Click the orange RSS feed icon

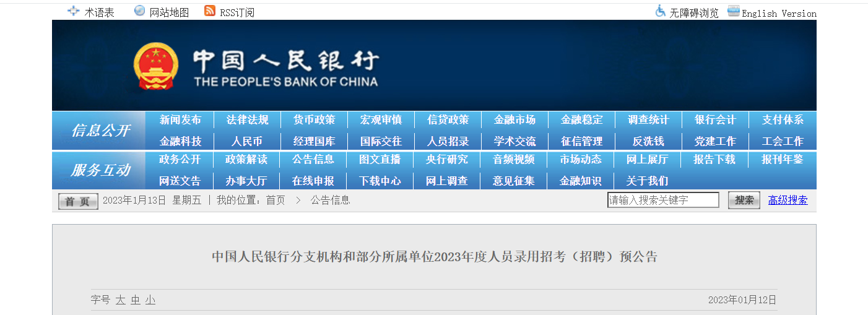click(210, 11)
